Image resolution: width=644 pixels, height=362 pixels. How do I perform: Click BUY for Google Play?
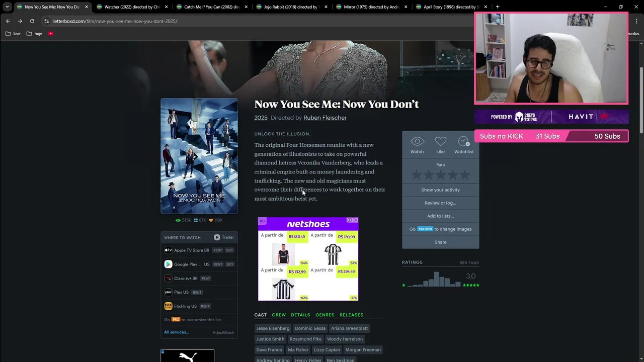pyautogui.click(x=230, y=264)
